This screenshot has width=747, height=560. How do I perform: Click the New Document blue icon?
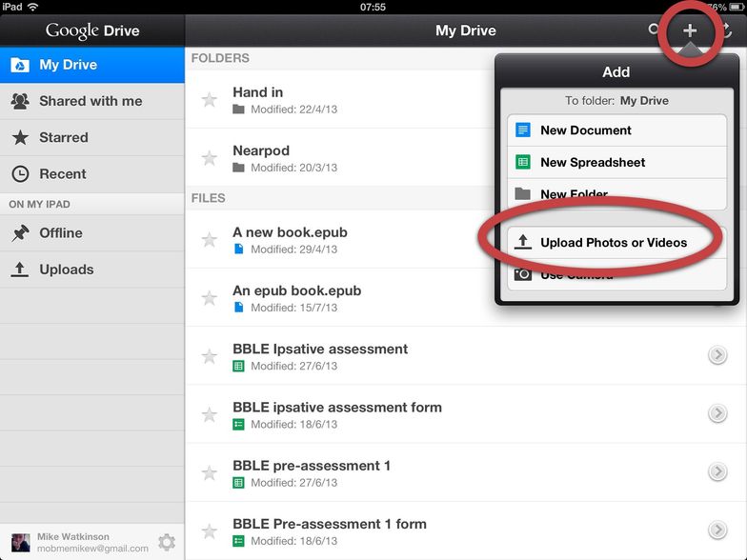(x=522, y=130)
